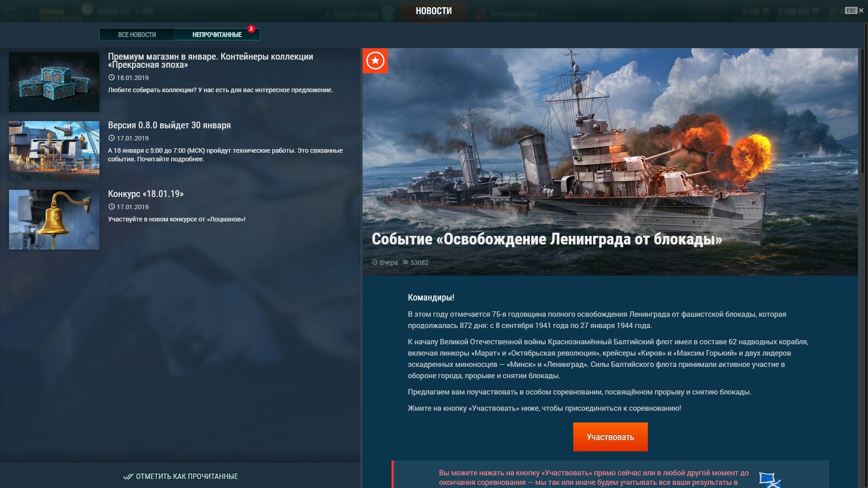Click the star featured icon on banner

375,61
